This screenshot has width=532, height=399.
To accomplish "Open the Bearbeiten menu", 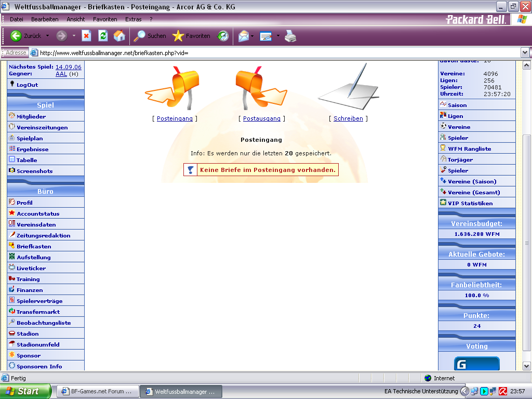I will [x=45, y=19].
